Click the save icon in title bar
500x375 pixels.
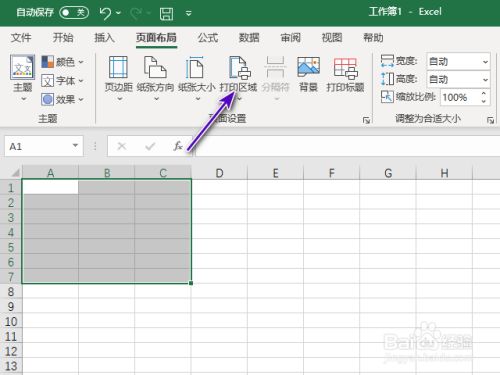pyautogui.click(x=166, y=13)
